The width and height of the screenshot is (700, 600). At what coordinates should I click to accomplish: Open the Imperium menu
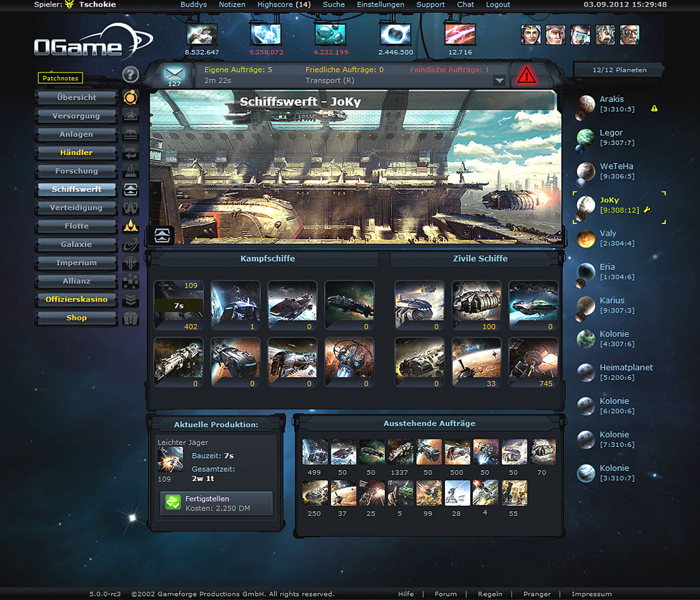(x=77, y=262)
